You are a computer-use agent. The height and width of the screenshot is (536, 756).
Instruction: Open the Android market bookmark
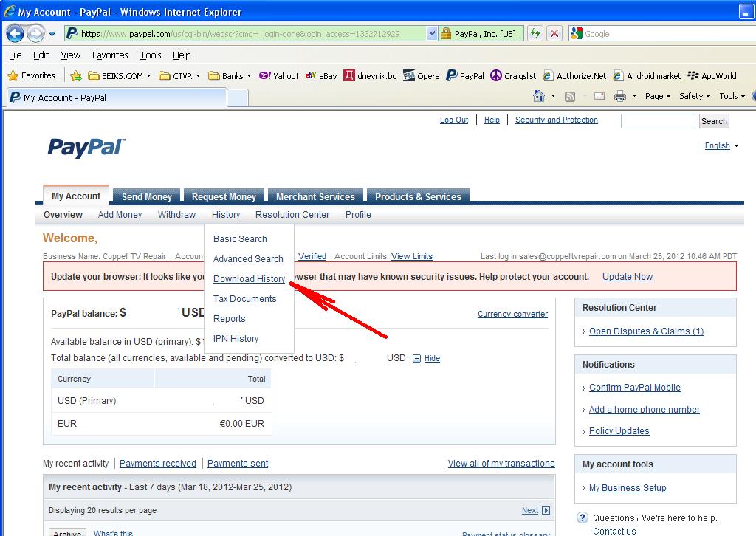[x=647, y=76]
